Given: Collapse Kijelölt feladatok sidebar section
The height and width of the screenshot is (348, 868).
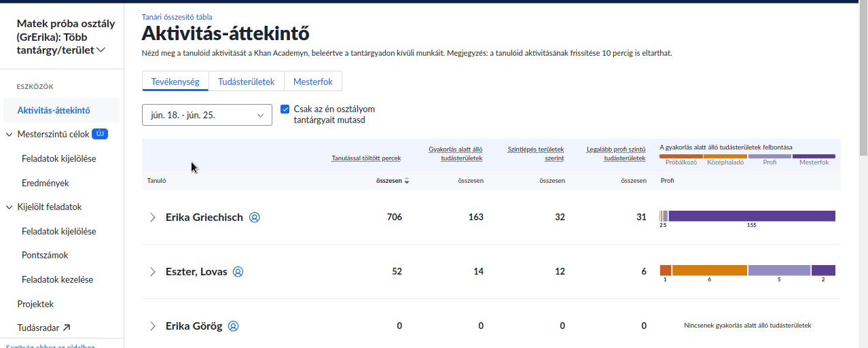Looking at the screenshot, I should click(x=10, y=207).
